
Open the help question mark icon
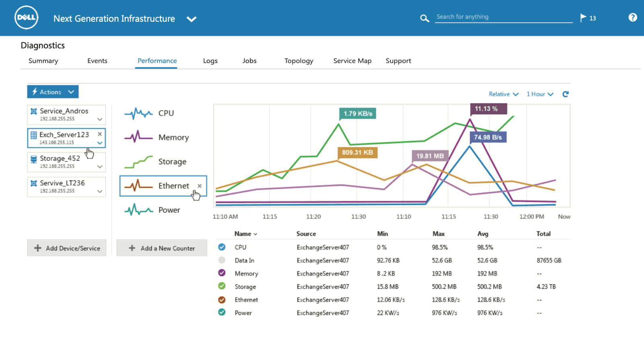(632, 17)
